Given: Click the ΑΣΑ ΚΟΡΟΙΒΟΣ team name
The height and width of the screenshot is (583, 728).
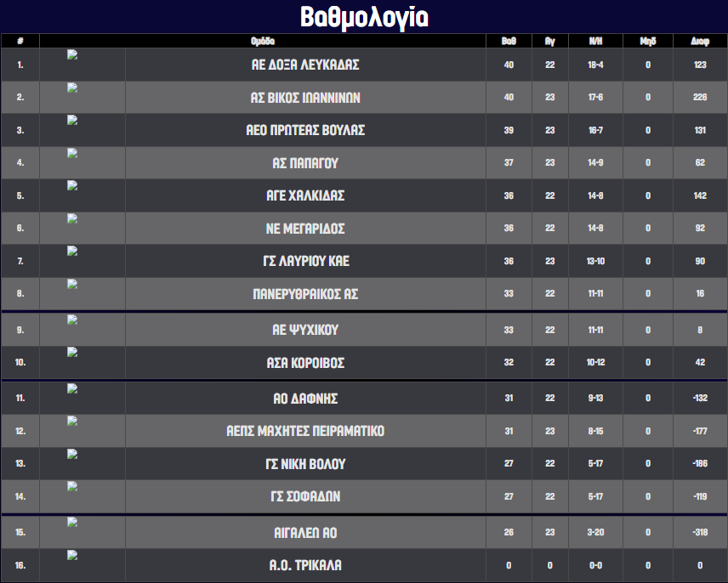Looking at the screenshot, I should pyautogui.click(x=305, y=363).
